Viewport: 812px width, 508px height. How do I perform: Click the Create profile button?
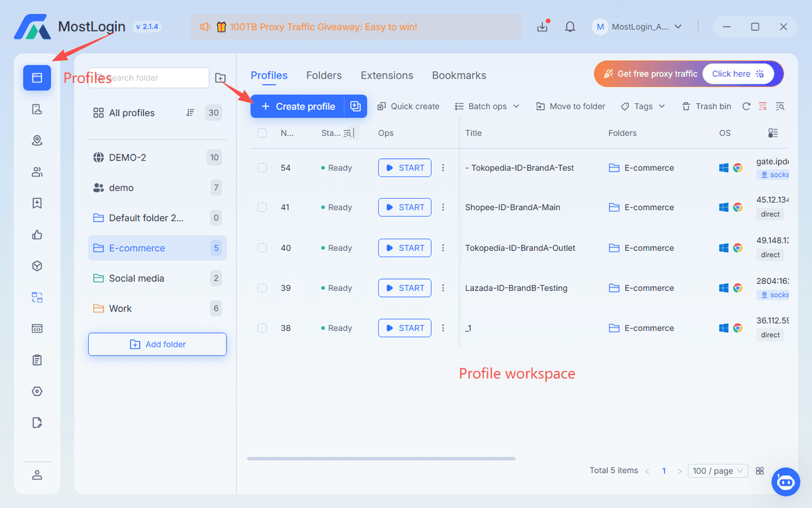298,106
